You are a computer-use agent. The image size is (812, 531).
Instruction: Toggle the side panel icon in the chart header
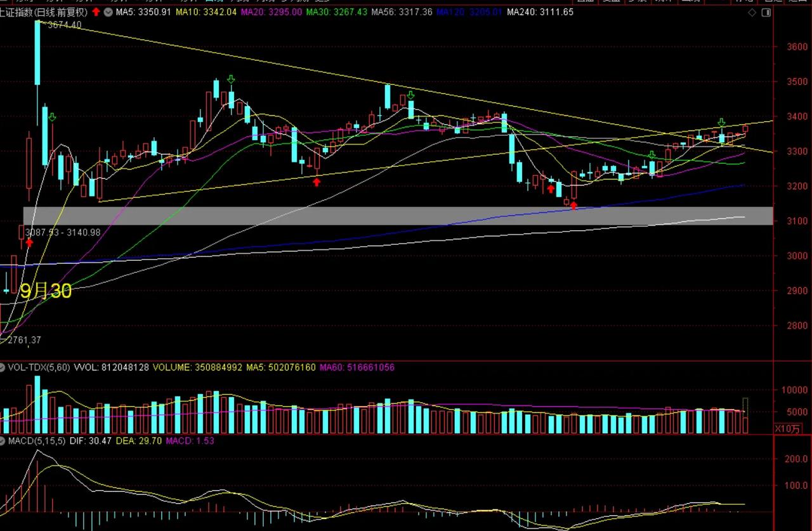768,13
